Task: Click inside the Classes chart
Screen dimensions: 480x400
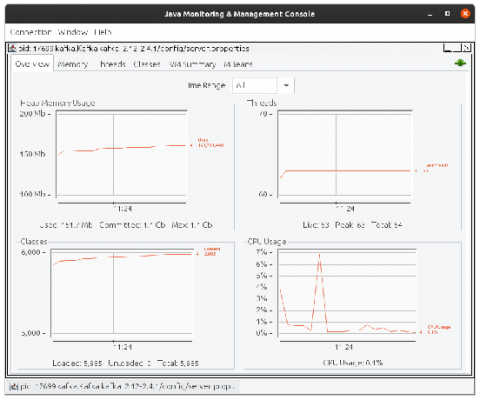Action: [122, 292]
